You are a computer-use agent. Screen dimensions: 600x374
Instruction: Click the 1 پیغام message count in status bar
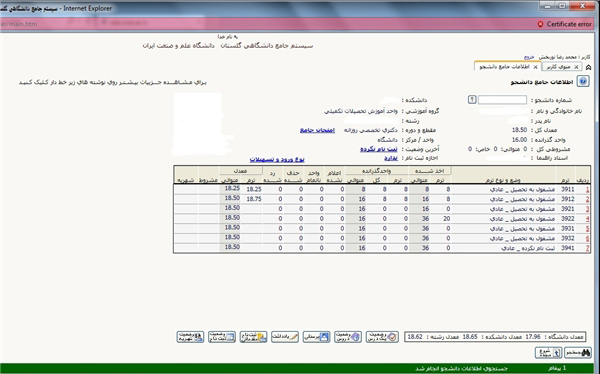557,368
